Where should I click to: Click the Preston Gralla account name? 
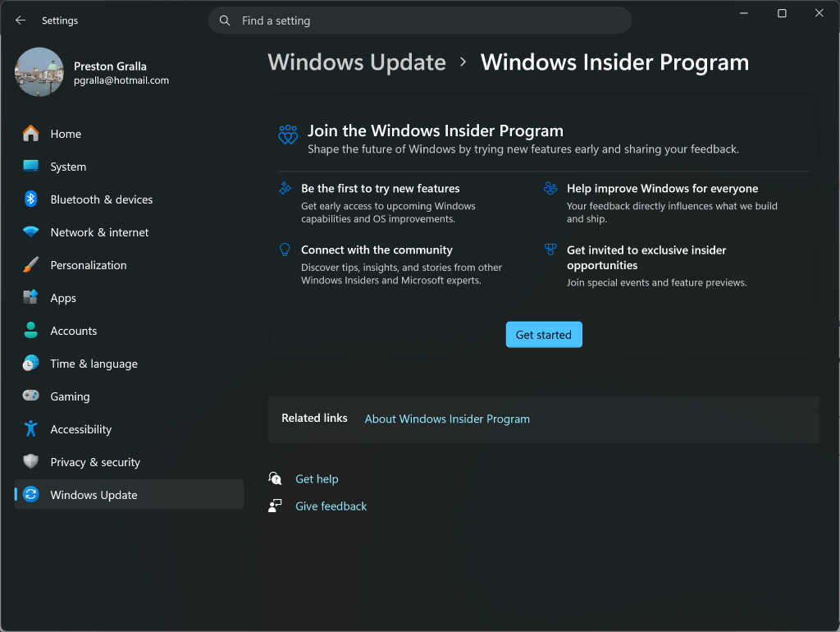[x=110, y=66]
